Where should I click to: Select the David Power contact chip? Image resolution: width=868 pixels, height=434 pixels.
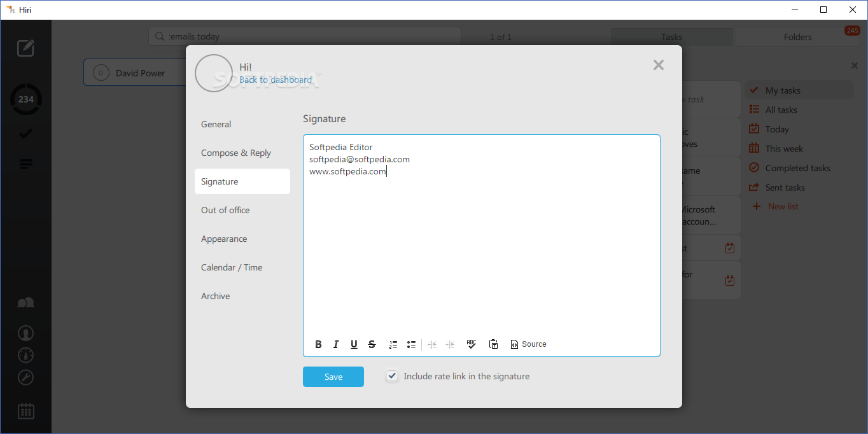pyautogui.click(x=135, y=73)
